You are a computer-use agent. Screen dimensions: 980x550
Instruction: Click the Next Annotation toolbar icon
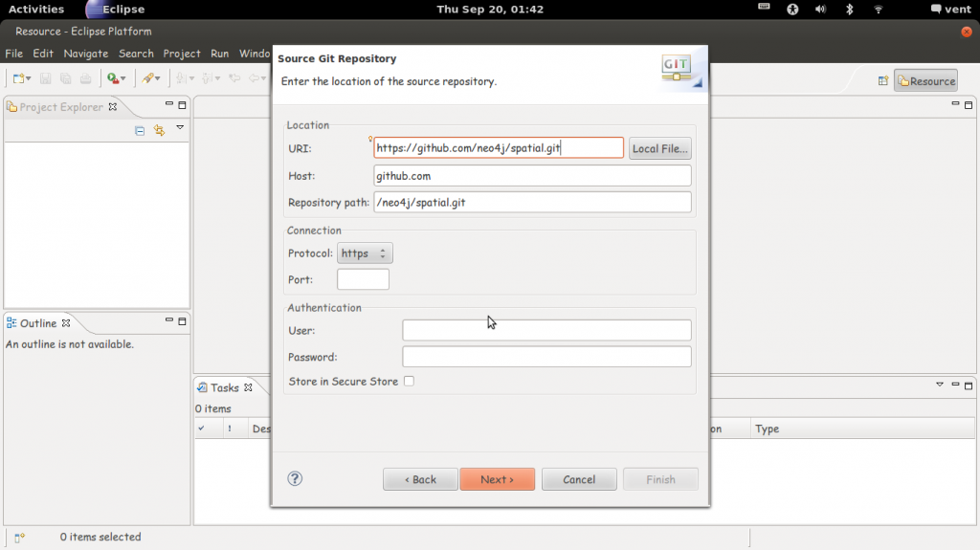click(x=181, y=78)
